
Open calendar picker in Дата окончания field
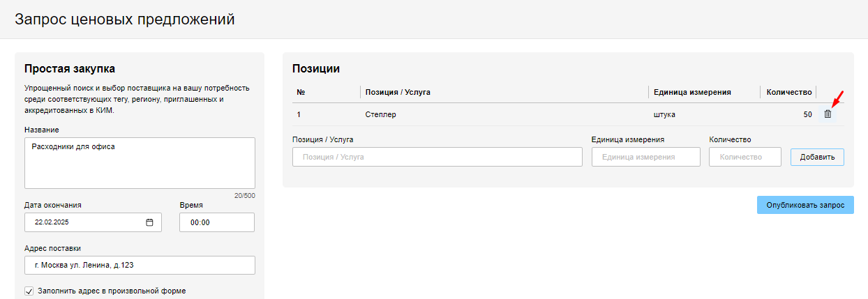point(149,222)
